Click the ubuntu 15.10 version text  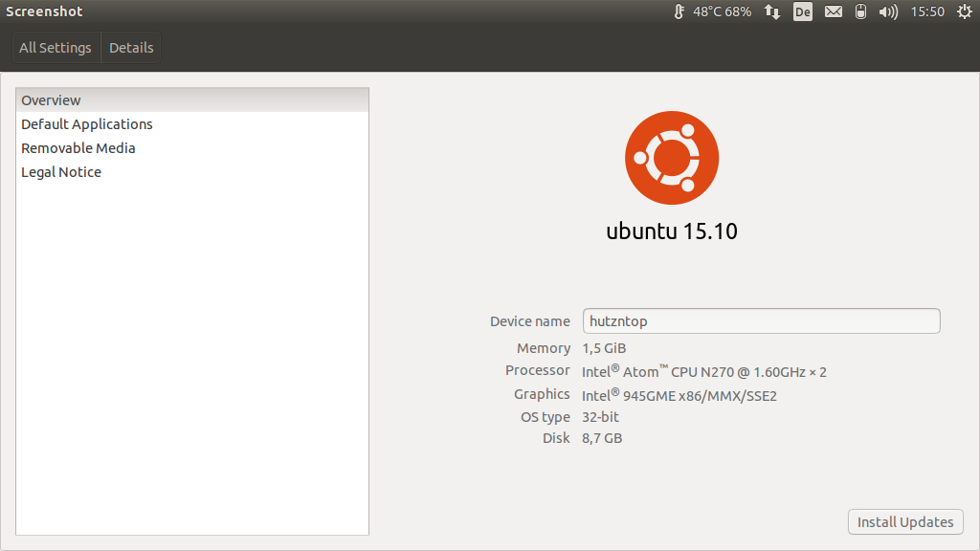click(672, 231)
